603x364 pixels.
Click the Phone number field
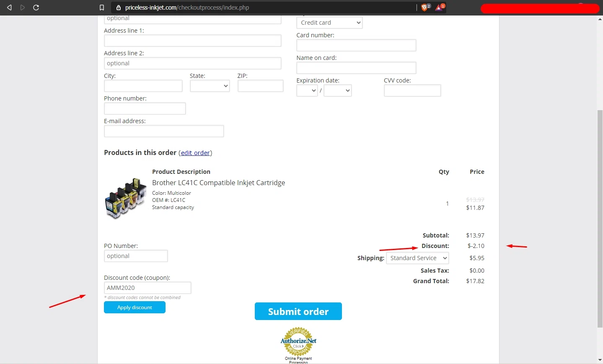(x=145, y=108)
